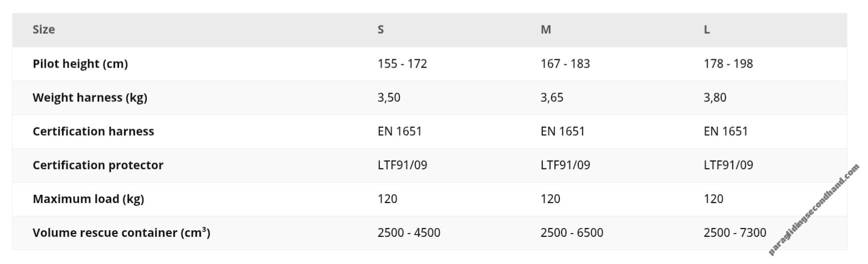This screenshot has width=868, height=264.
Task: Click the 'Size' column header
Action: (44, 30)
